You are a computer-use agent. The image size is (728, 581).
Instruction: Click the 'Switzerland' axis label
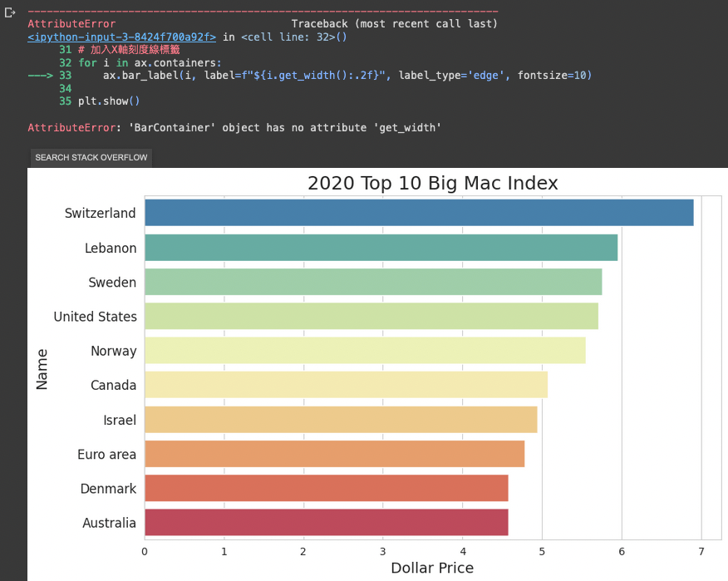[x=101, y=213]
